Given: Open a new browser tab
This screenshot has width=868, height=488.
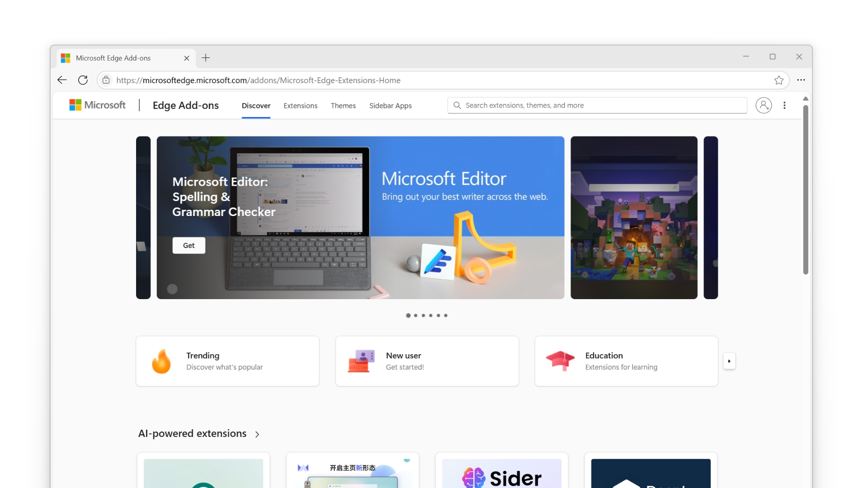Looking at the screenshot, I should click(206, 58).
